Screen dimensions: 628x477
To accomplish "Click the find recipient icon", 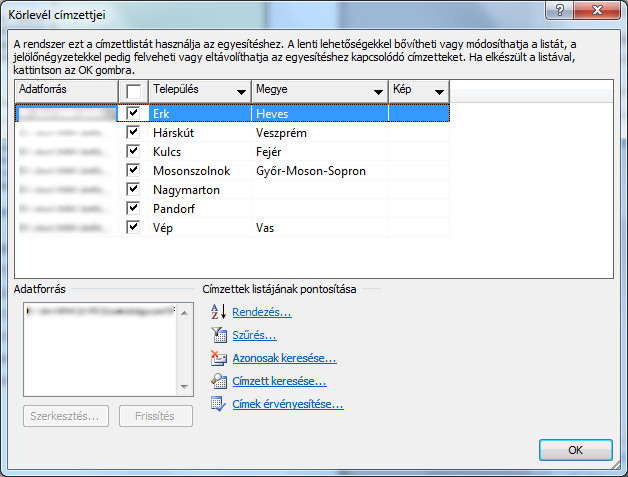I will point(219,381).
